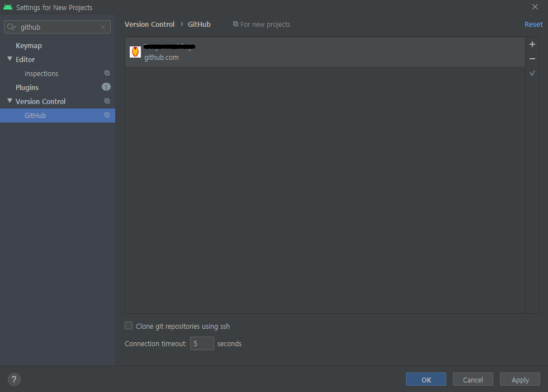Click the help question mark button
The width and height of the screenshot is (548, 392).
[x=14, y=380]
